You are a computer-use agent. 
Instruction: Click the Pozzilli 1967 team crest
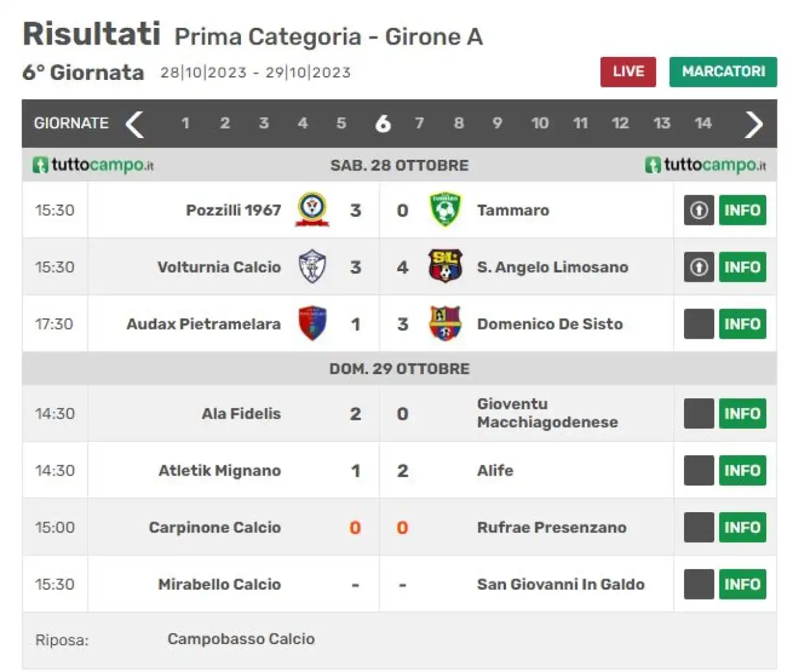pyautogui.click(x=312, y=210)
